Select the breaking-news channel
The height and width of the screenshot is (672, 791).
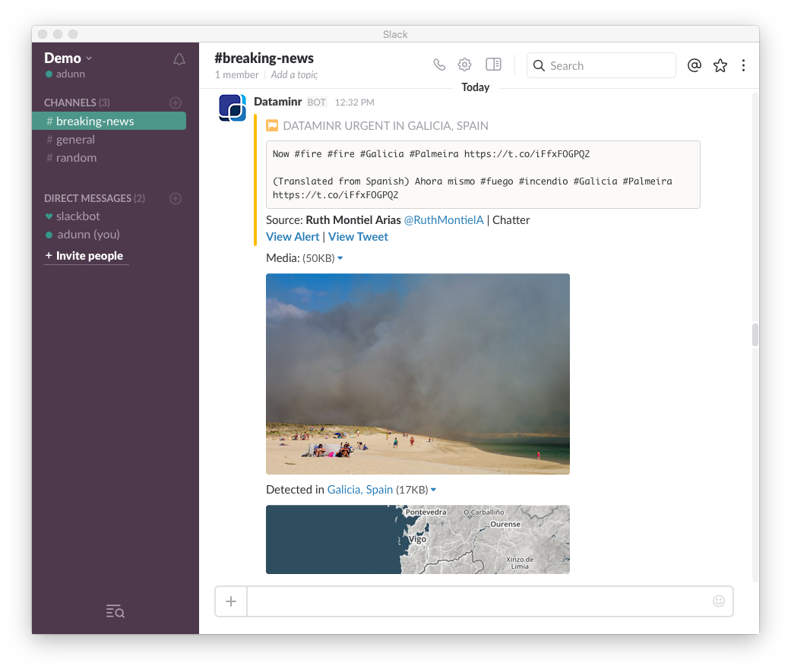tap(109, 121)
